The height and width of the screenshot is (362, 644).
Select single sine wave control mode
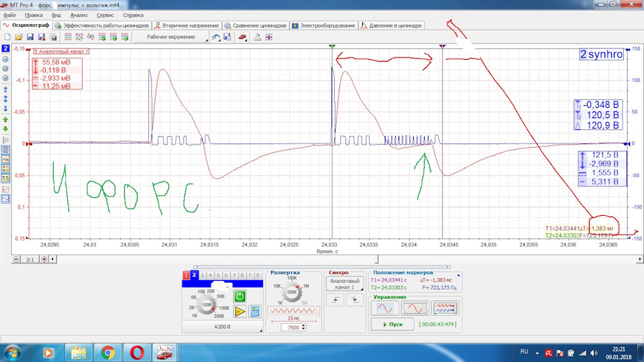385,308
